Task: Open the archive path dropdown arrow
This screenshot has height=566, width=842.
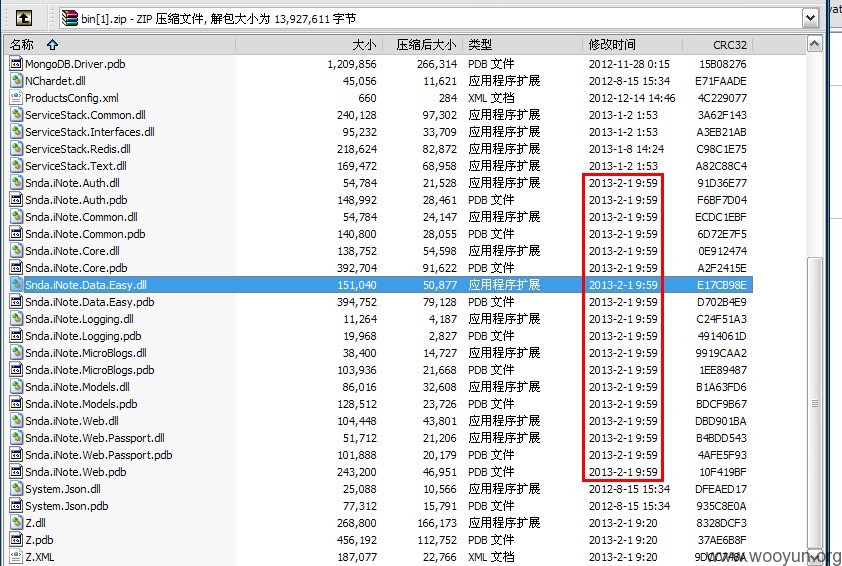Action: tap(810, 18)
